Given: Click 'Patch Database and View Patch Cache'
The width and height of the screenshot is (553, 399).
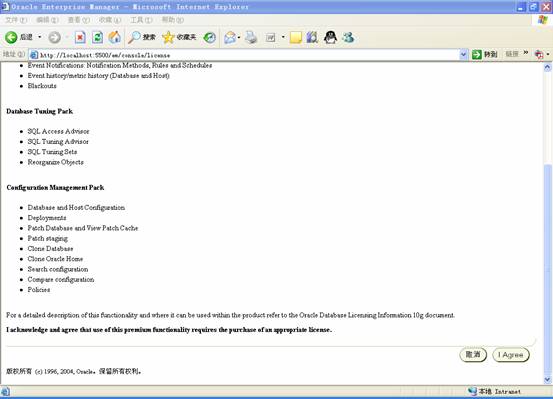Looking at the screenshot, I should tap(83, 228).
